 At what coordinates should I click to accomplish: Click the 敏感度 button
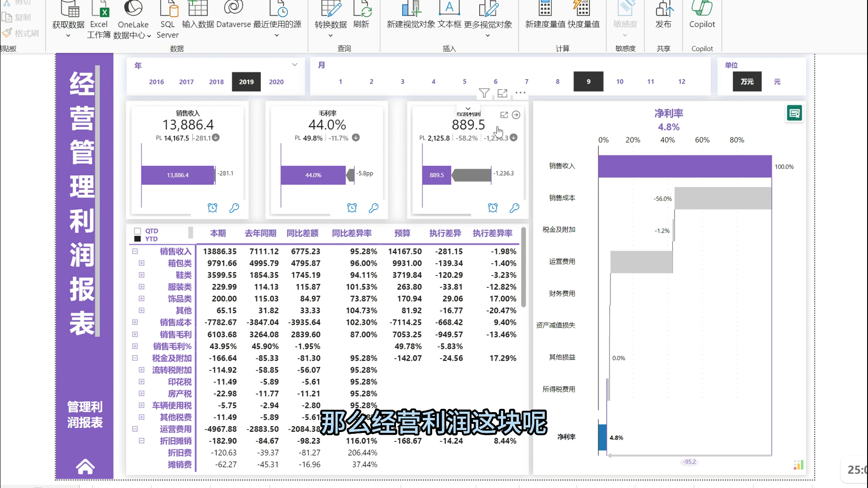pos(625,18)
